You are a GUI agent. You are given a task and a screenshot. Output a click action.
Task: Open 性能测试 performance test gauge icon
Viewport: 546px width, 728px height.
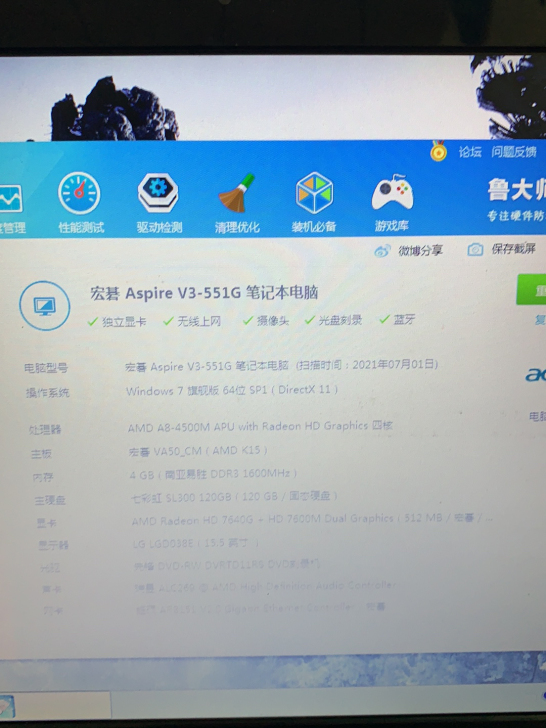click(x=79, y=194)
